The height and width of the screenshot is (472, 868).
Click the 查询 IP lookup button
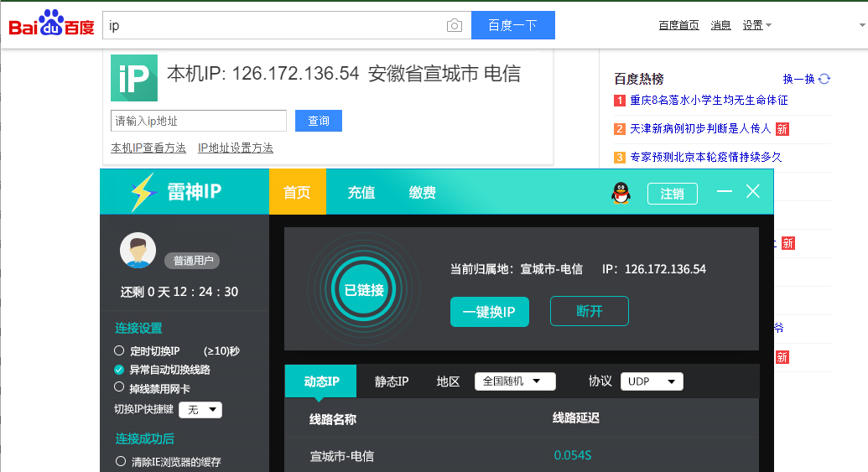point(319,121)
